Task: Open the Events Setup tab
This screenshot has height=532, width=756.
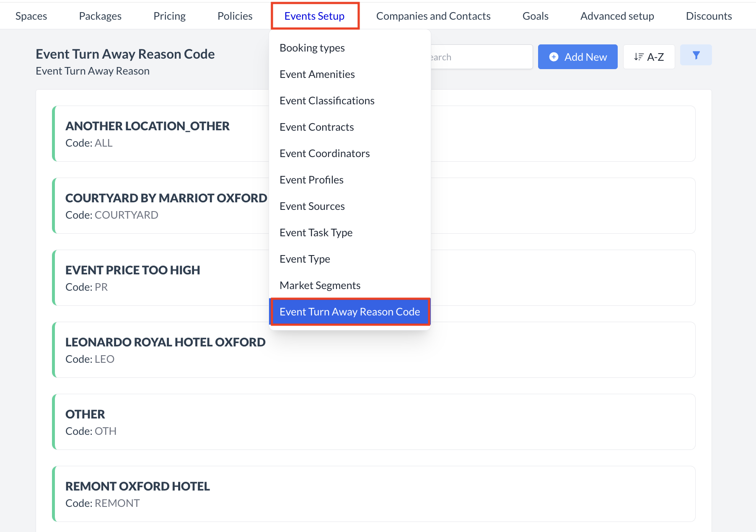Action: [314, 16]
